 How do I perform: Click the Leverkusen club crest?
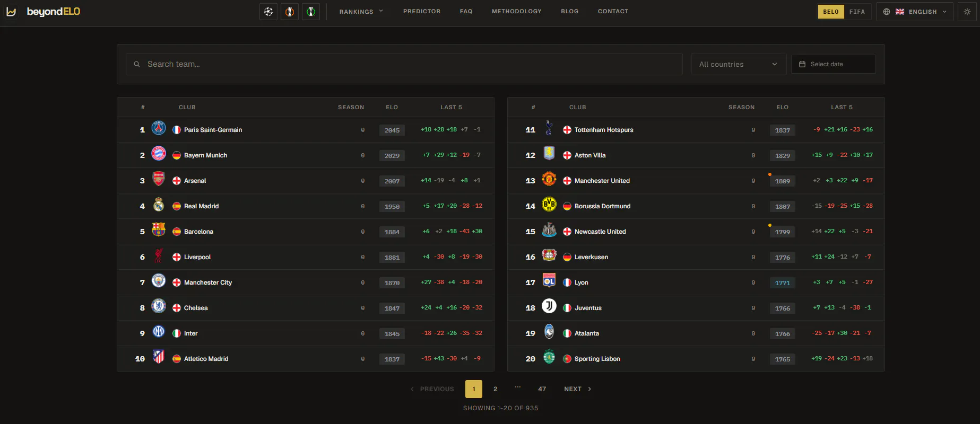(549, 255)
